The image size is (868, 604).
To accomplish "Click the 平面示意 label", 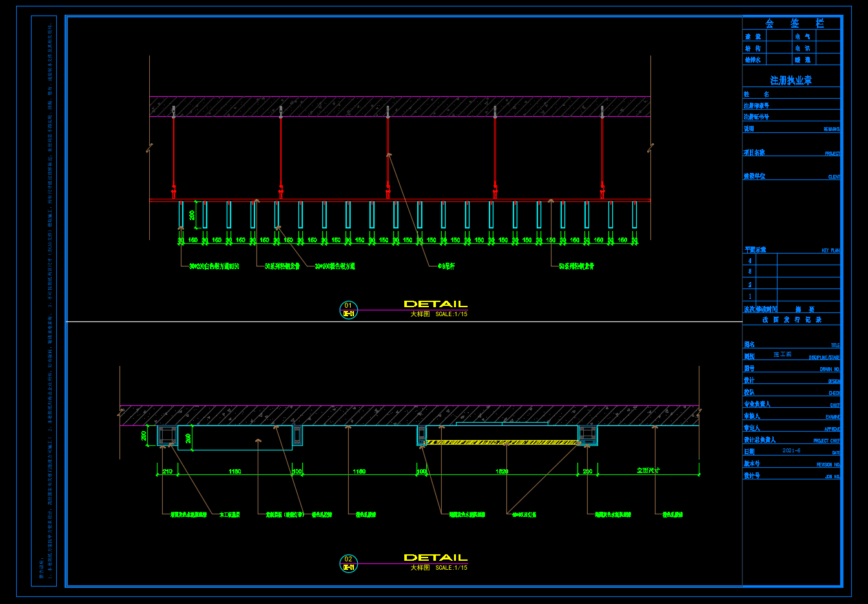I will click(x=755, y=250).
